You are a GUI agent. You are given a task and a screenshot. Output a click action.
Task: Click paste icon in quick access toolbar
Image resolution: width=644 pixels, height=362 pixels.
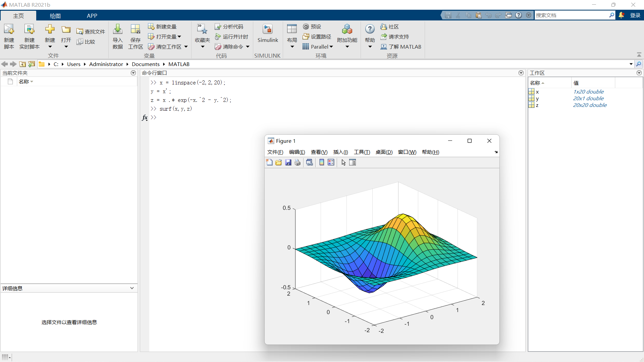[479, 15]
